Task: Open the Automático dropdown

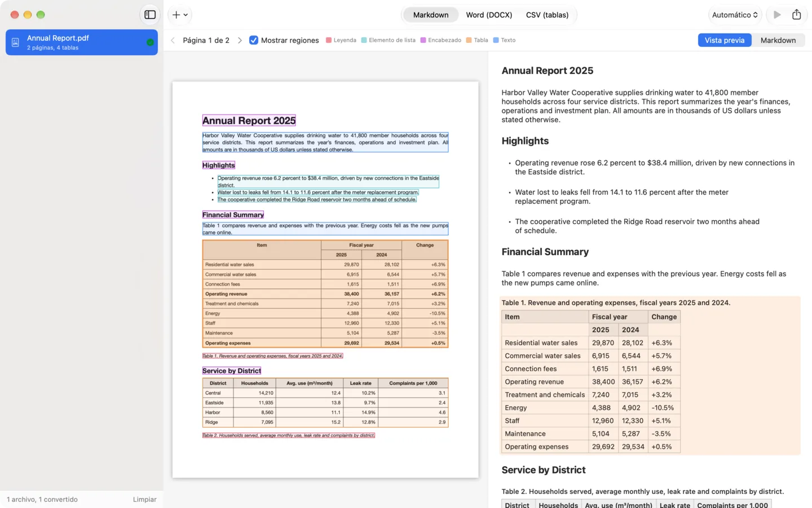Action: [735, 15]
